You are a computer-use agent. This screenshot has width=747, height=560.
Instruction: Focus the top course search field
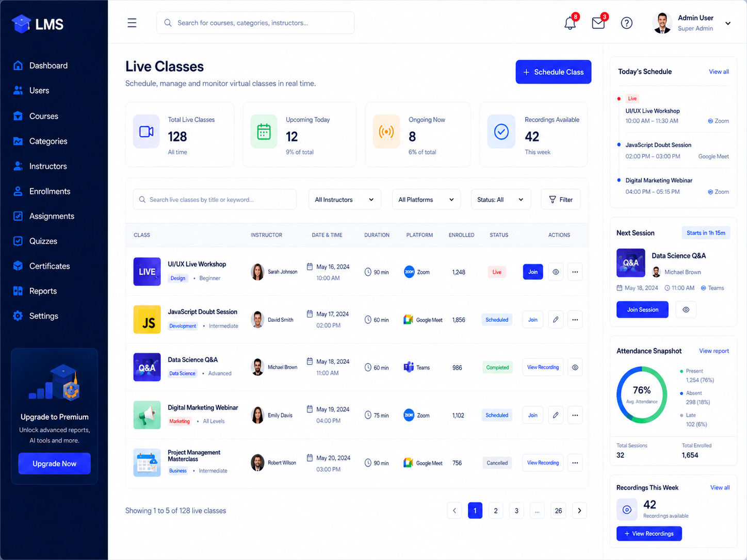[x=255, y=23]
